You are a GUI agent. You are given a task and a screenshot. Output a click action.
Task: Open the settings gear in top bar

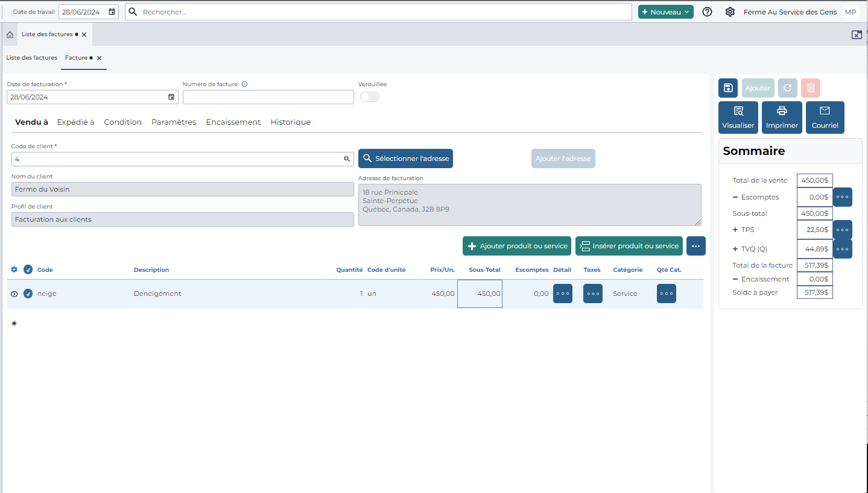click(730, 12)
